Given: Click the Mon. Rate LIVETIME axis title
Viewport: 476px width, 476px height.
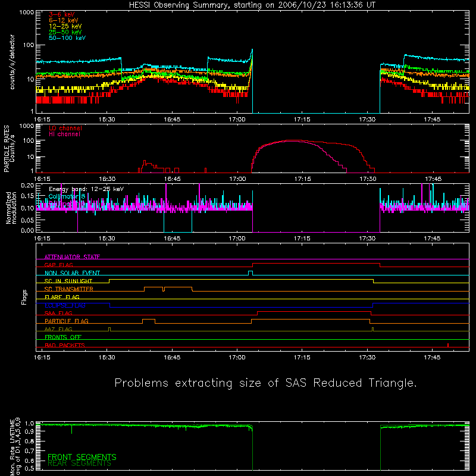Looking at the screenshot, I should [15, 446].
